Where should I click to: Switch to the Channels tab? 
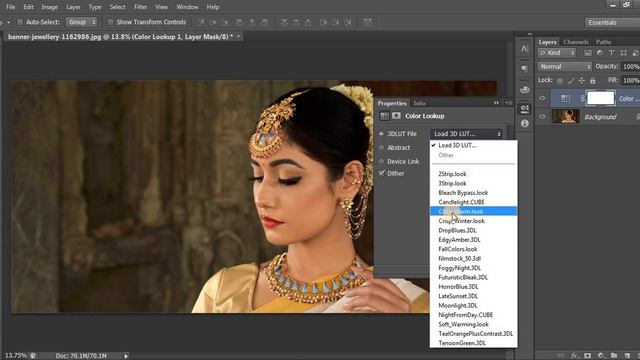point(576,42)
